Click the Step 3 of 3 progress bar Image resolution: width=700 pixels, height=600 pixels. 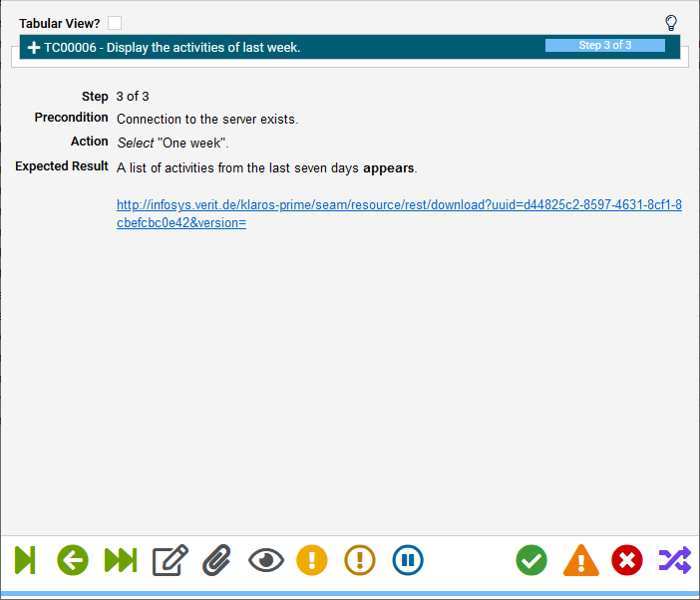click(x=605, y=45)
